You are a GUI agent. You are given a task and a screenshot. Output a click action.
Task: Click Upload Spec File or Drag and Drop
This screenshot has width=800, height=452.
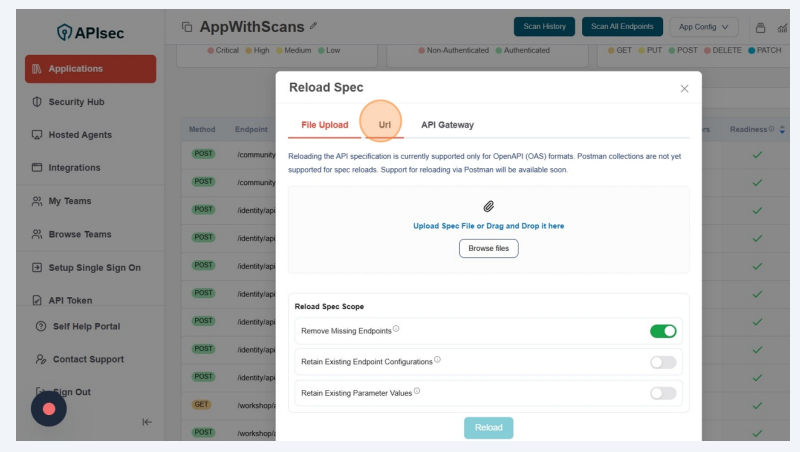coord(489,226)
